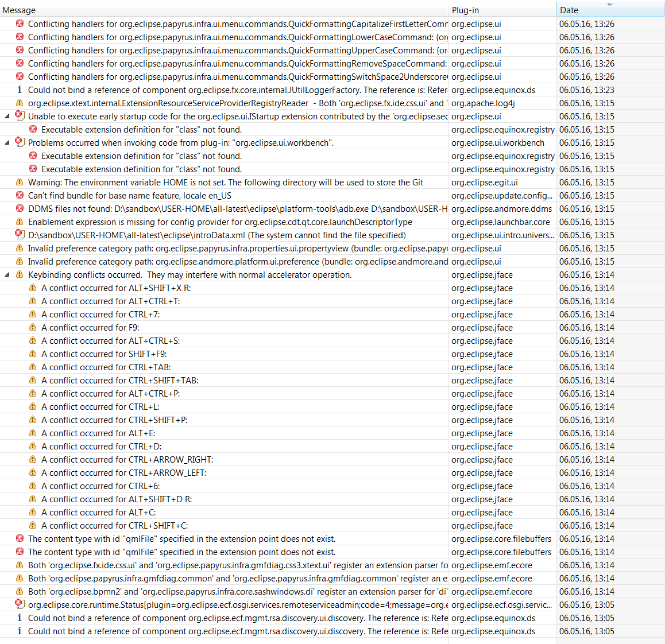
Task: Sort entries by the Message column header
Action: point(224,10)
